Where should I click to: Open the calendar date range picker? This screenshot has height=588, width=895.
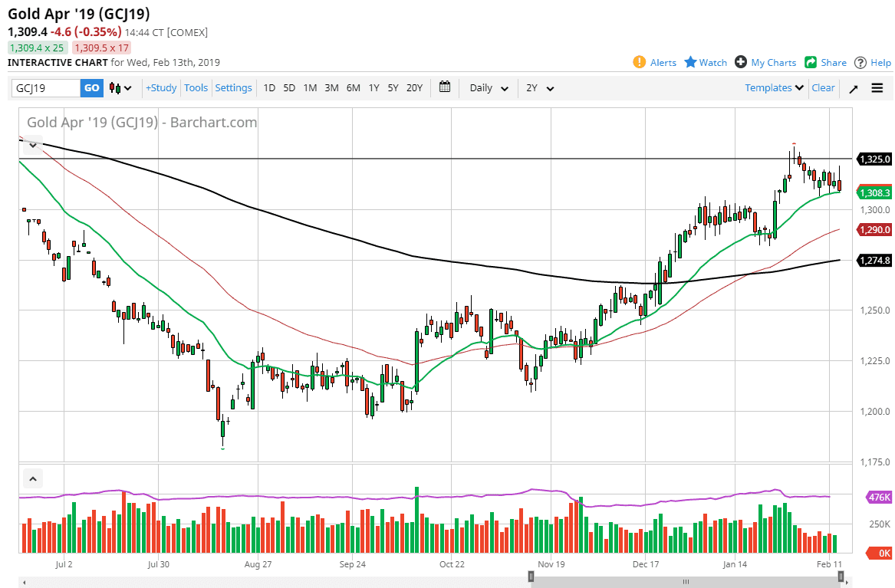click(445, 87)
